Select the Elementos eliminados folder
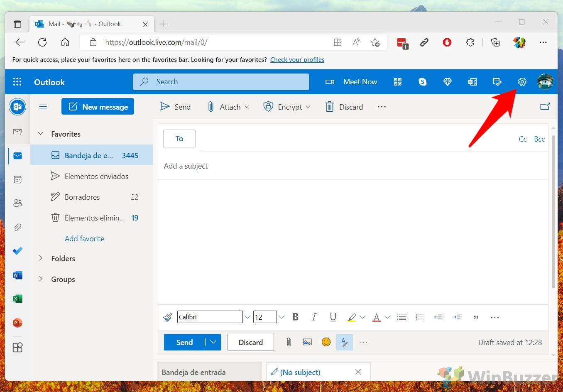 [91, 218]
